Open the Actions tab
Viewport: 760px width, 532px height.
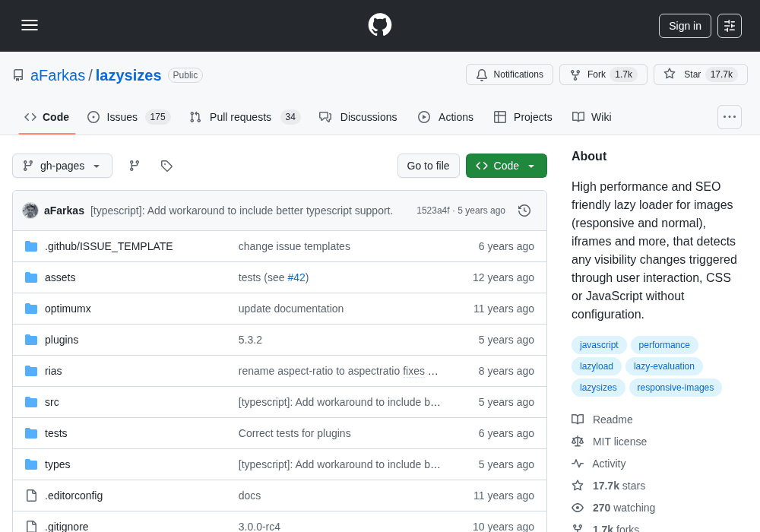(446, 117)
